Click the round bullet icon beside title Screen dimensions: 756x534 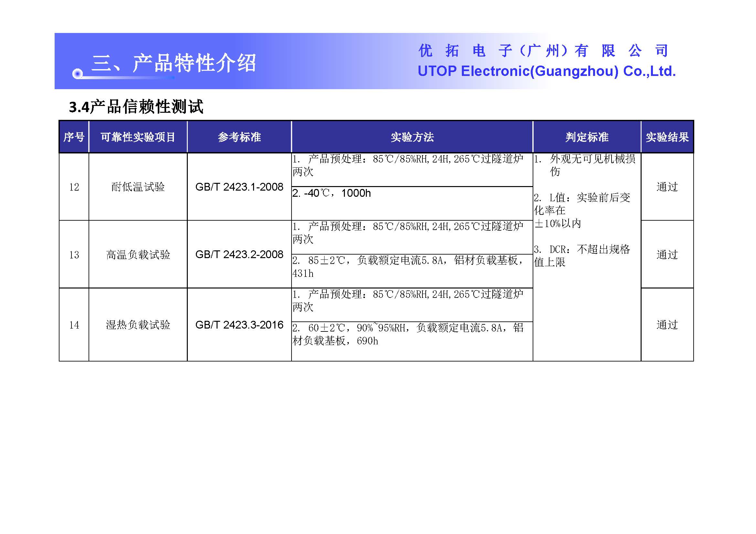pos(77,74)
